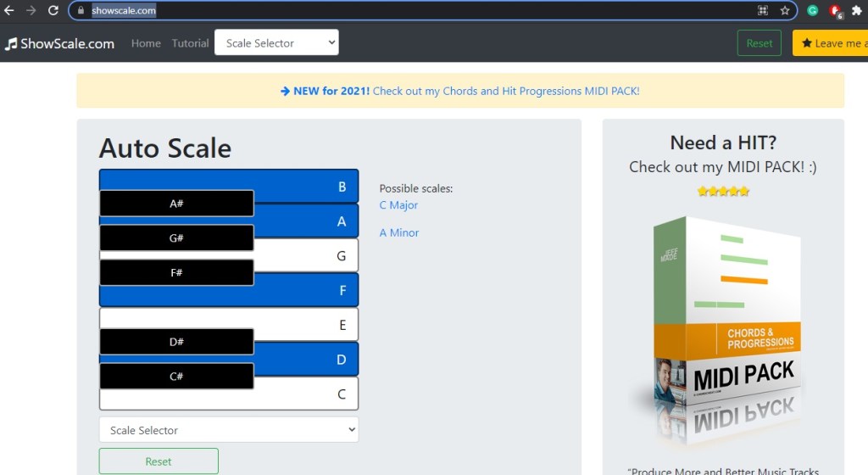Toggle the G white piano key
The image size is (868, 475).
click(x=305, y=255)
